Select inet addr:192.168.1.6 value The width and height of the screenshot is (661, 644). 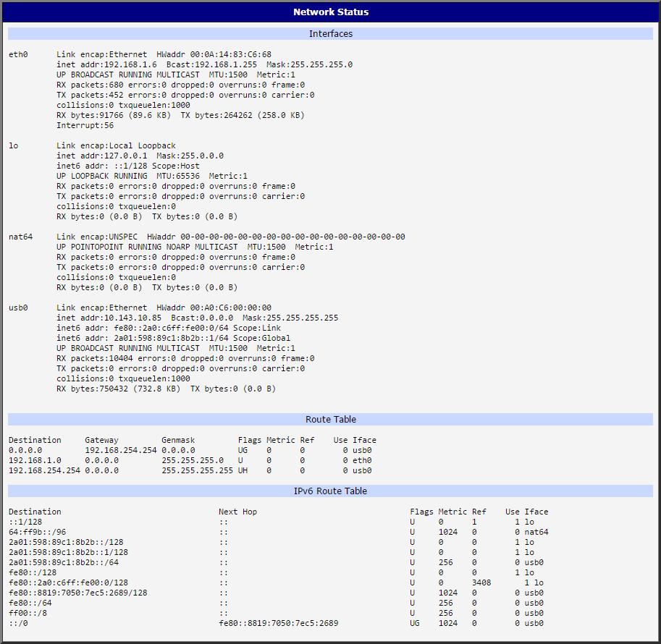tap(106, 64)
